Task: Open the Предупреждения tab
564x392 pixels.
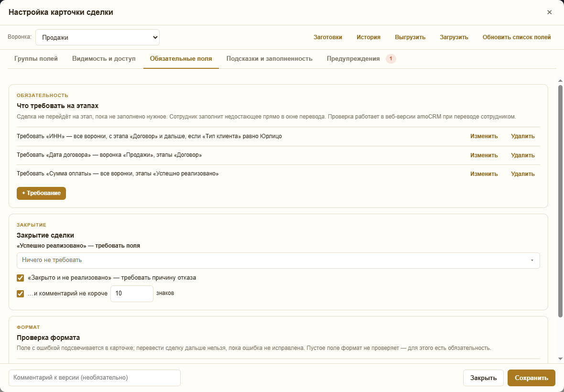Action: pyautogui.click(x=361, y=59)
